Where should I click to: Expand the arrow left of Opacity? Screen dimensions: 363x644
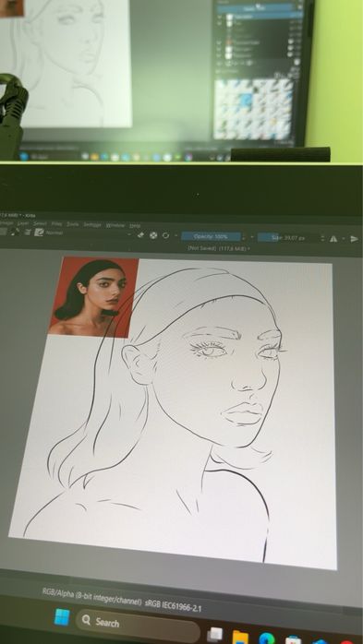click(x=176, y=236)
